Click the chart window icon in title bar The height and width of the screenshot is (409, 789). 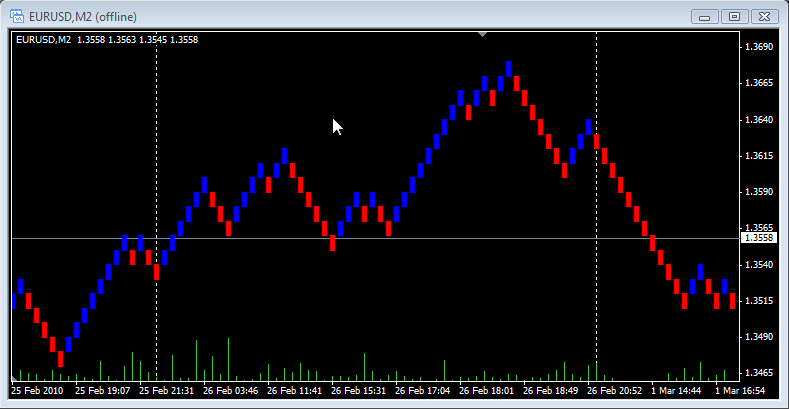[x=17, y=16]
